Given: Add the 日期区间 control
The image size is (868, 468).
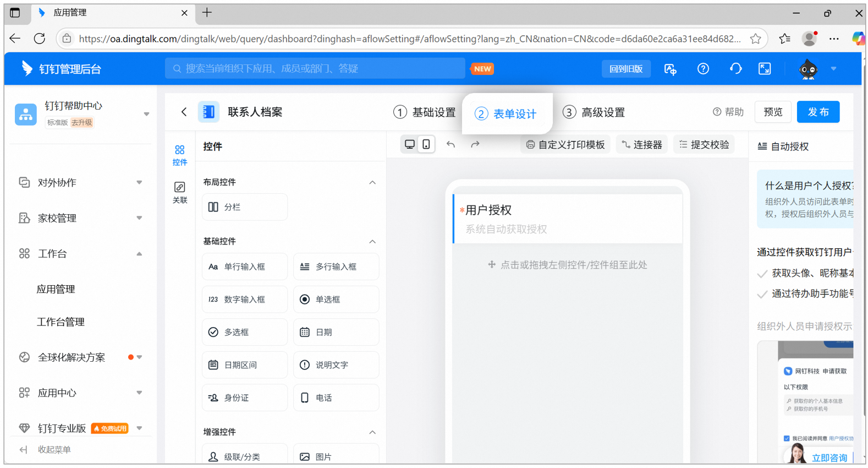Looking at the screenshot, I should coord(245,365).
